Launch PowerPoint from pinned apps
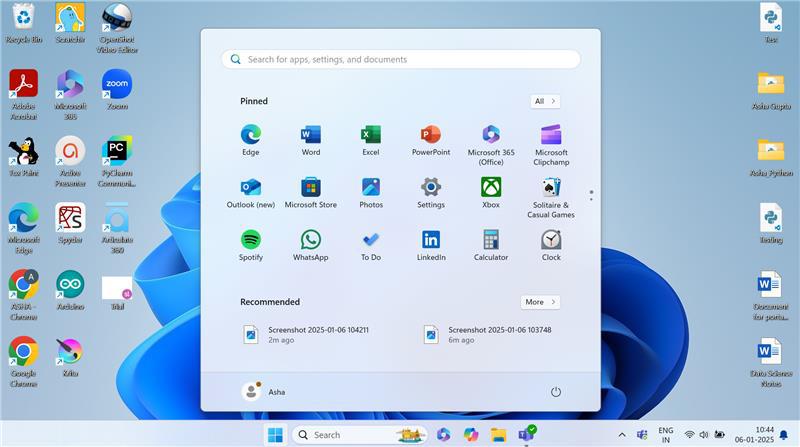 click(x=431, y=140)
